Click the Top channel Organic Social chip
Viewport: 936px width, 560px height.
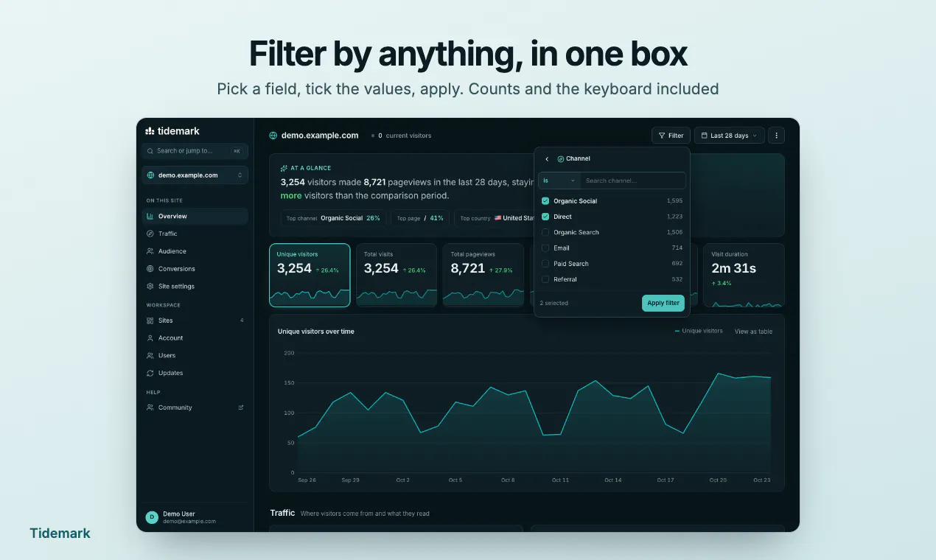pyautogui.click(x=333, y=218)
